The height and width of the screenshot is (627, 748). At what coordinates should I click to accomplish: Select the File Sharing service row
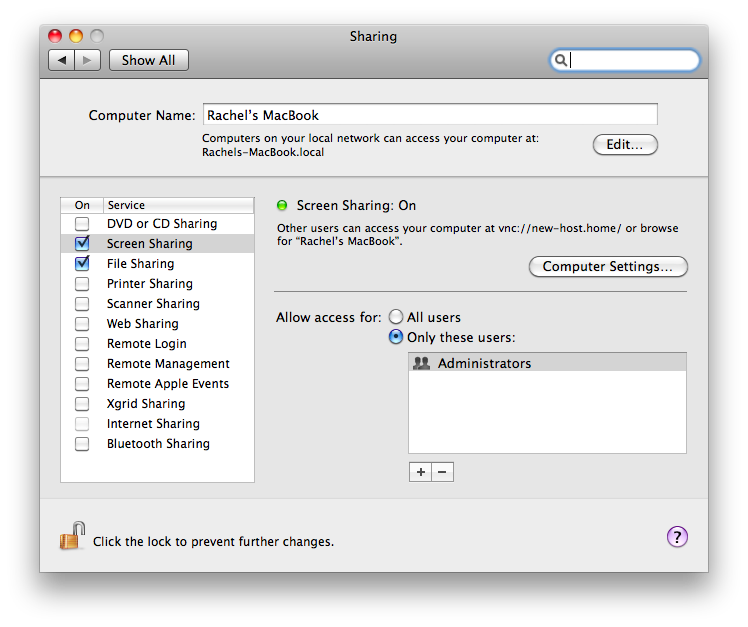click(157, 263)
